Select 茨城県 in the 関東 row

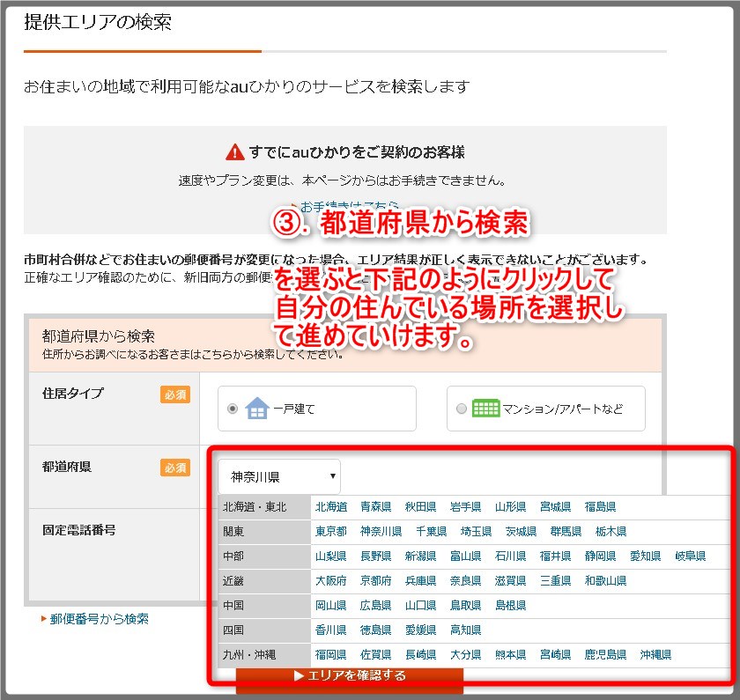click(521, 531)
